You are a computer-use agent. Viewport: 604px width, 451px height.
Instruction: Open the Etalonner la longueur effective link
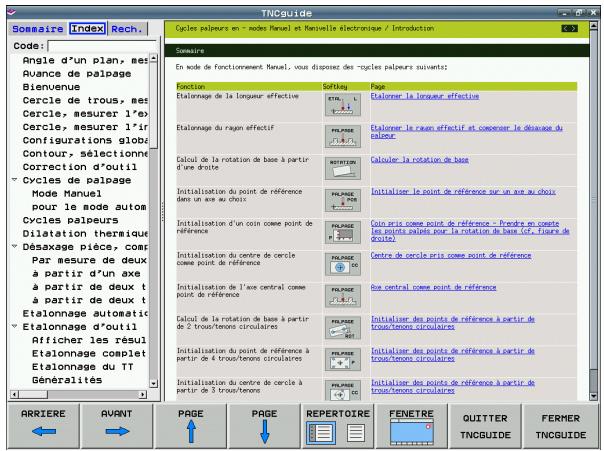coord(424,96)
